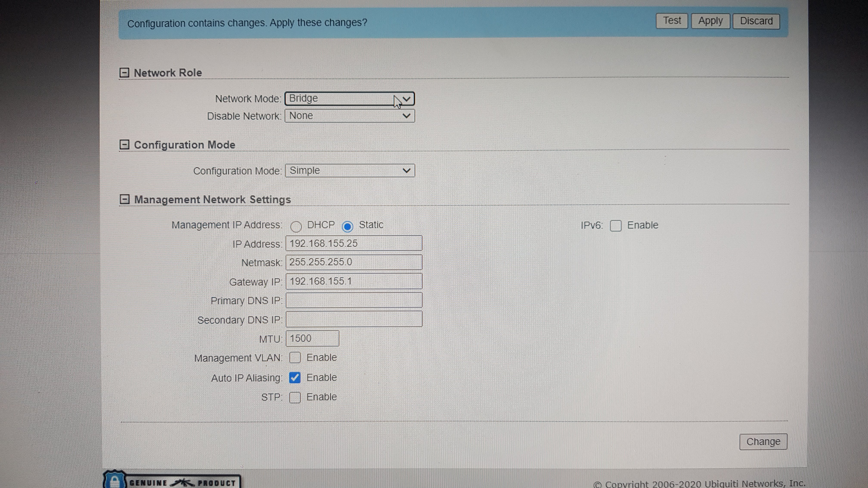
Task: Collapse the Configuration Mode section
Action: (x=124, y=145)
